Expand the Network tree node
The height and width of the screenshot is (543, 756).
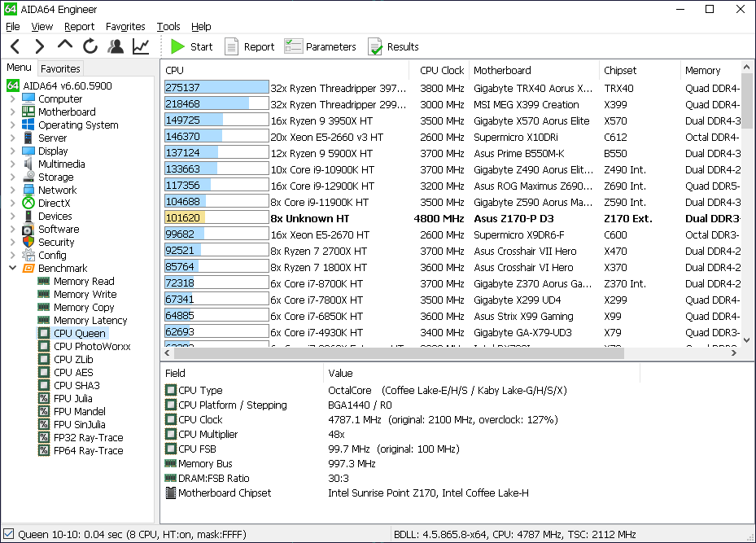12,190
